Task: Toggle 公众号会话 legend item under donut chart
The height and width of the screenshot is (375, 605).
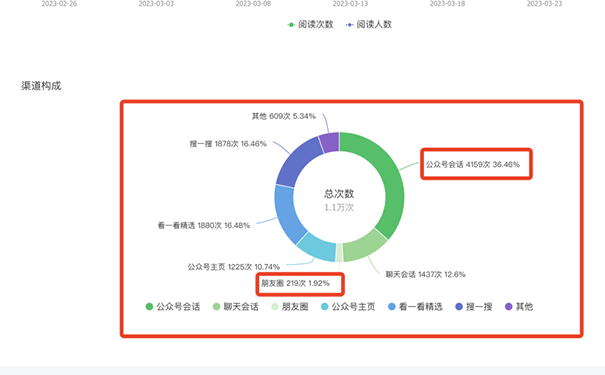Action: point(173,307)
